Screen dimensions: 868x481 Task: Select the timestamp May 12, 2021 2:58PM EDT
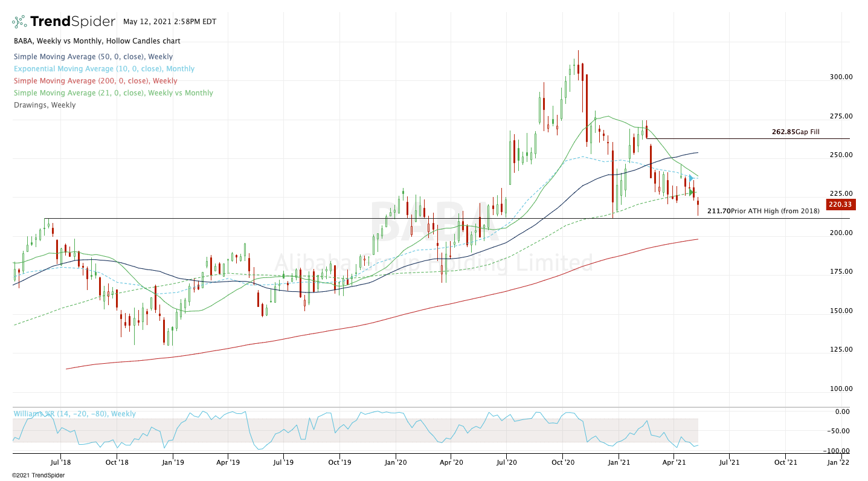click(x=170, y=22)
